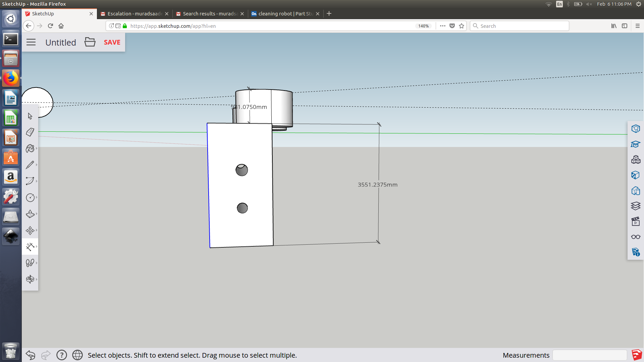The height and width of the screenshot is (362, 644).
Task: Click the SketchUp logo in corner
Action: tap(637, 355)
